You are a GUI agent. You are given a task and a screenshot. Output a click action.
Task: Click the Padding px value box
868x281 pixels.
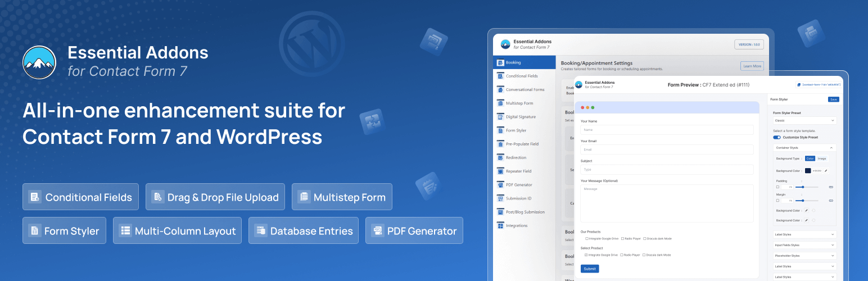(x=787, y=187)
